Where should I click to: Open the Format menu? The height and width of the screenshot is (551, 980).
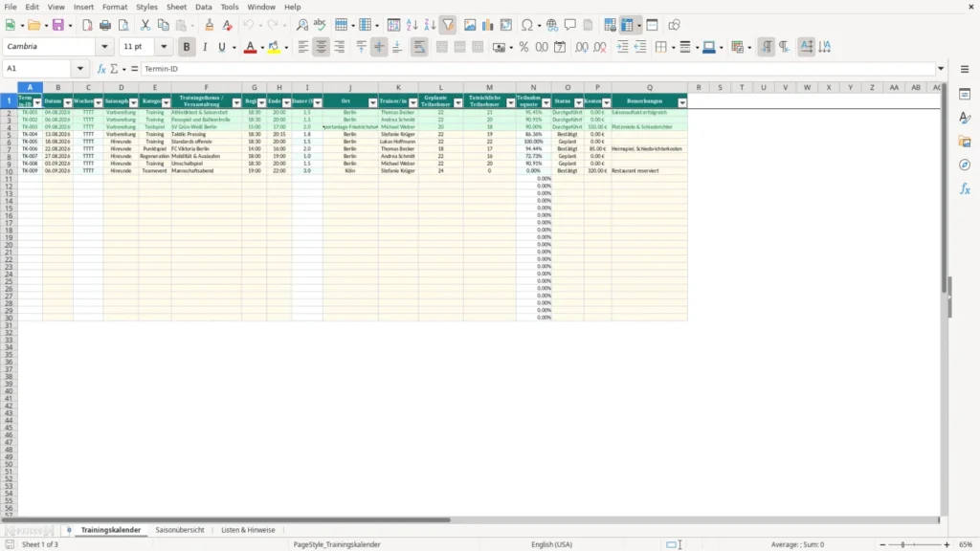click(115, 7)
